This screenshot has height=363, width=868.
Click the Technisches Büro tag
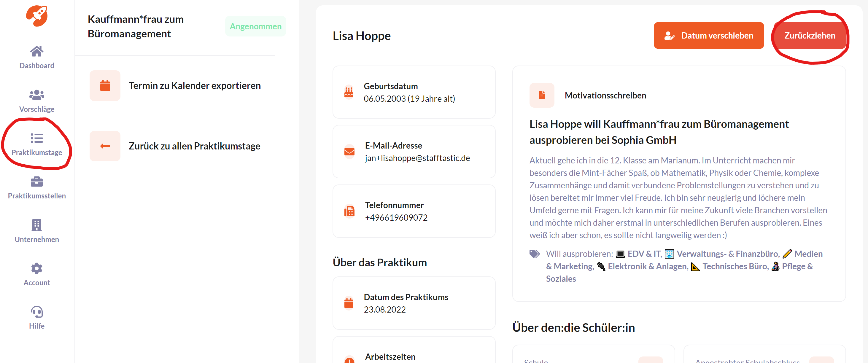pos(730,266)
